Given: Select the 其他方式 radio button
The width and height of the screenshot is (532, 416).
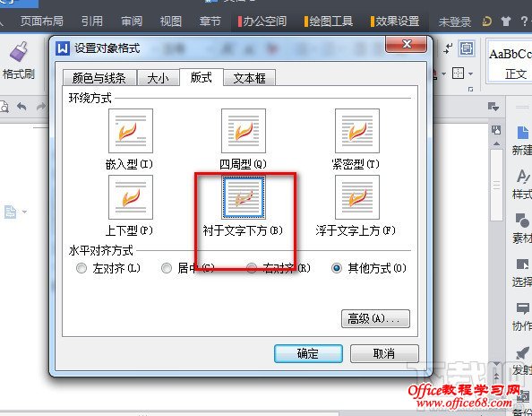Looking at the screenshot, I should [x=337, y=268].
